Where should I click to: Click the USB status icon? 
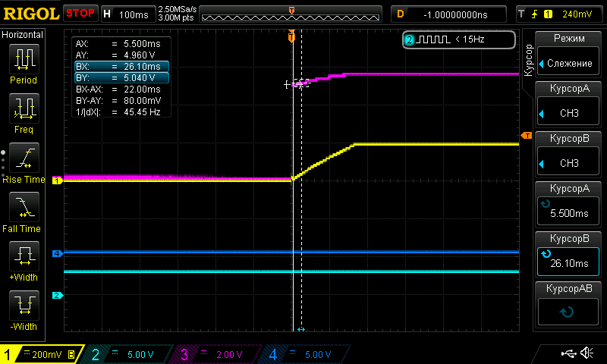click(x=568, y=354)
